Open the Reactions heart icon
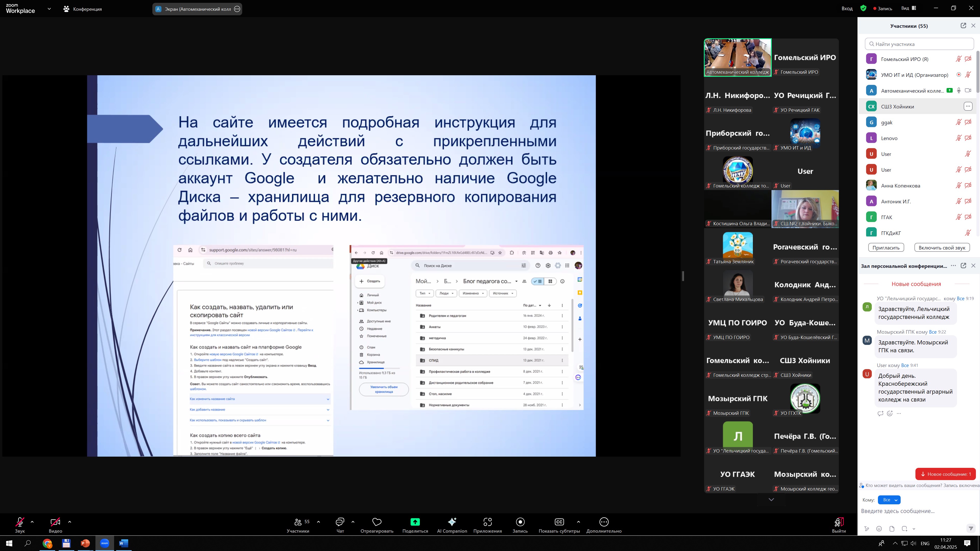Viewport: 980px width, 551px height. tap(377, 522)
